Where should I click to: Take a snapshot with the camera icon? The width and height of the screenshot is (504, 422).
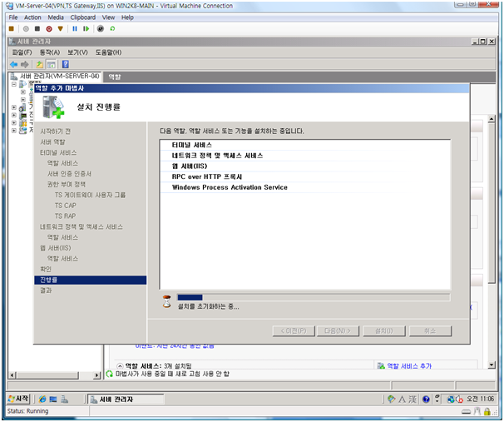pos(101,28)
